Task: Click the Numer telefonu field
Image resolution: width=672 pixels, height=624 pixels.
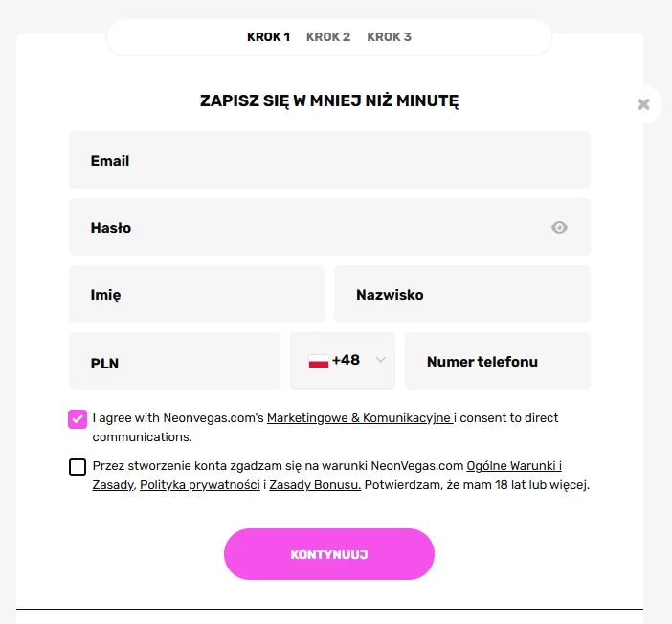Action: [497, 361]
